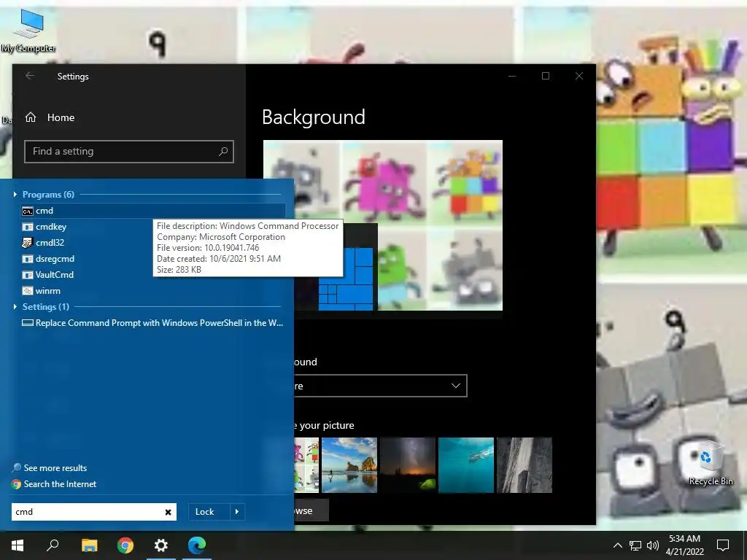Click the cmdl32 installer icon
747x560 pixels.
coord(28,242)
